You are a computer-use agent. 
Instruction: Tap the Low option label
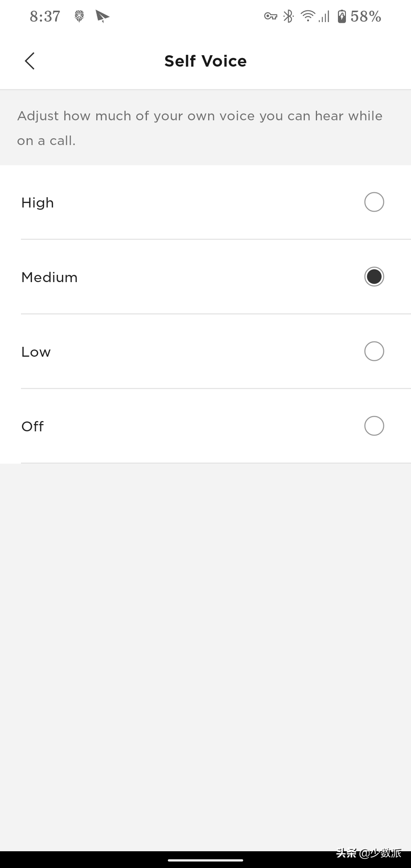pos(36,352)
